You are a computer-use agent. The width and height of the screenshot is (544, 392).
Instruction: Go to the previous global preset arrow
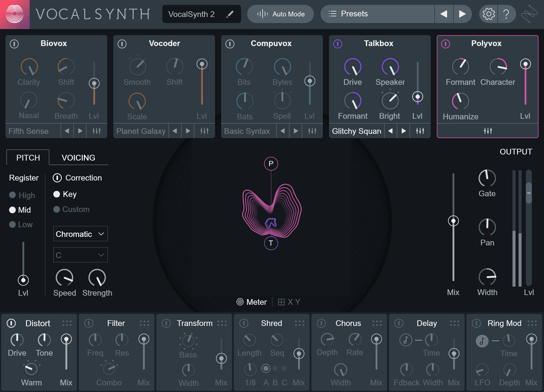pos(444,14)
